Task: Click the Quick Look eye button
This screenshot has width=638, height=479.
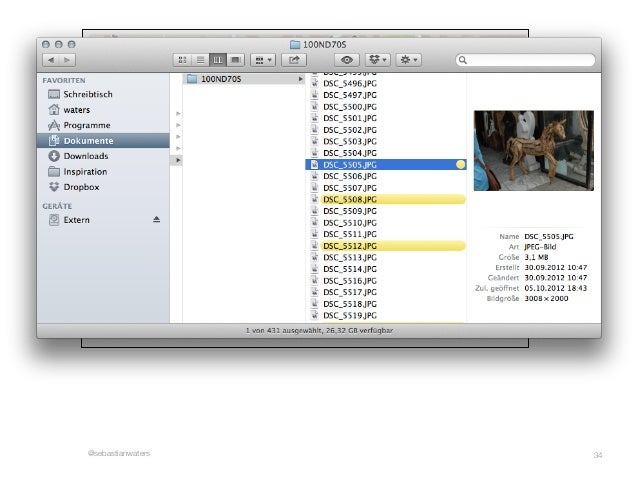Action: 347,60
